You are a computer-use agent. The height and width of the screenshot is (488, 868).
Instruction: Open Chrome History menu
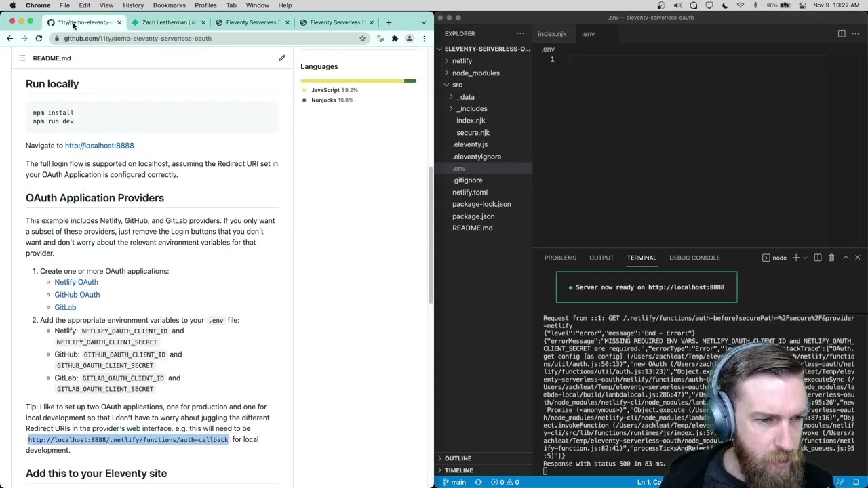(133, 5)
